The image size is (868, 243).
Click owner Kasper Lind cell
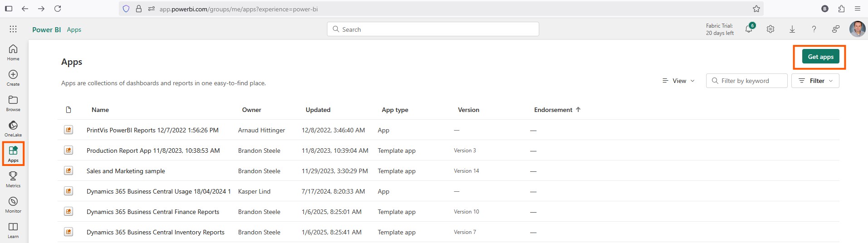coord(254,191)
